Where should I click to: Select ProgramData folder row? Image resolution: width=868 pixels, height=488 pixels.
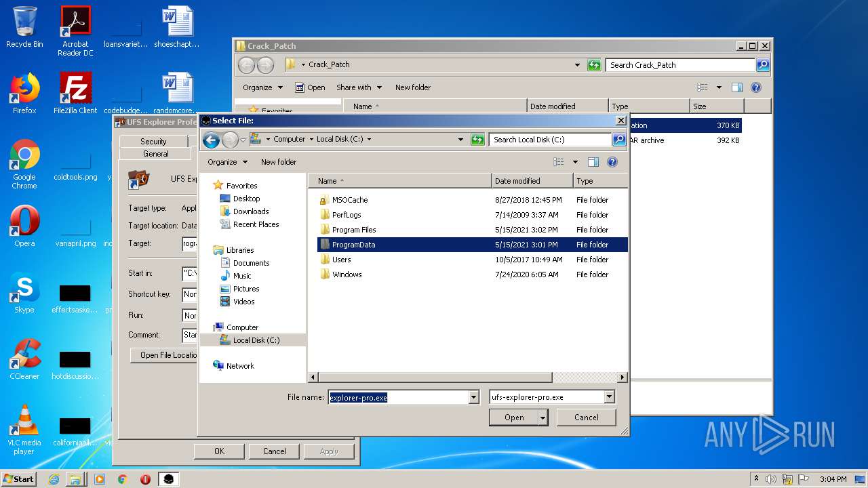click(x=473, y=245)
